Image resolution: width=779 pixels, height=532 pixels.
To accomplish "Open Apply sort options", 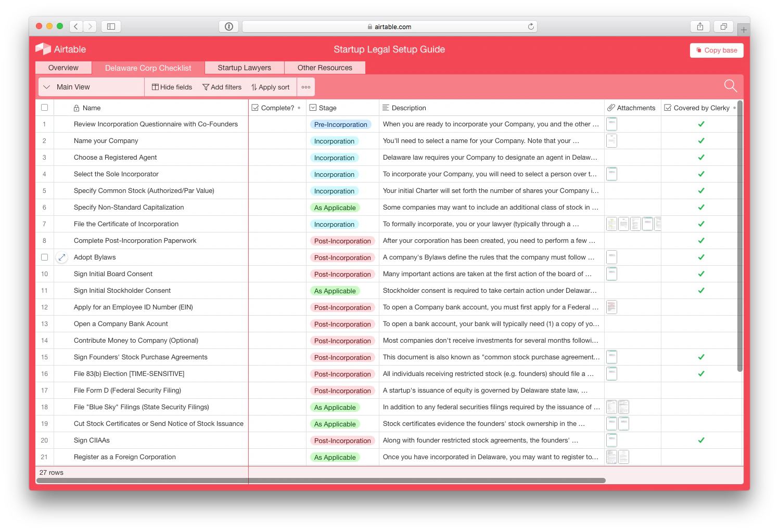I will 270,87.
